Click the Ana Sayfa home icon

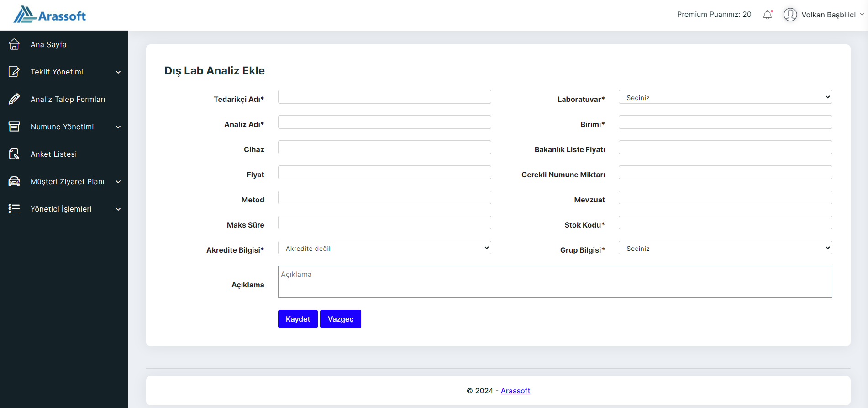click(x=14, y=44)
